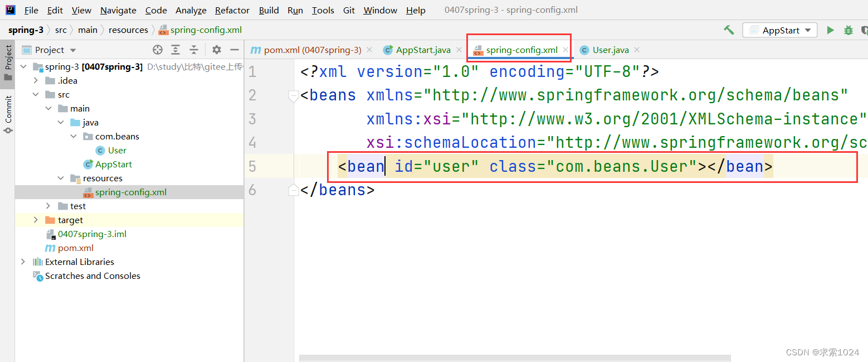Open the Git menu

pos(349,10)
